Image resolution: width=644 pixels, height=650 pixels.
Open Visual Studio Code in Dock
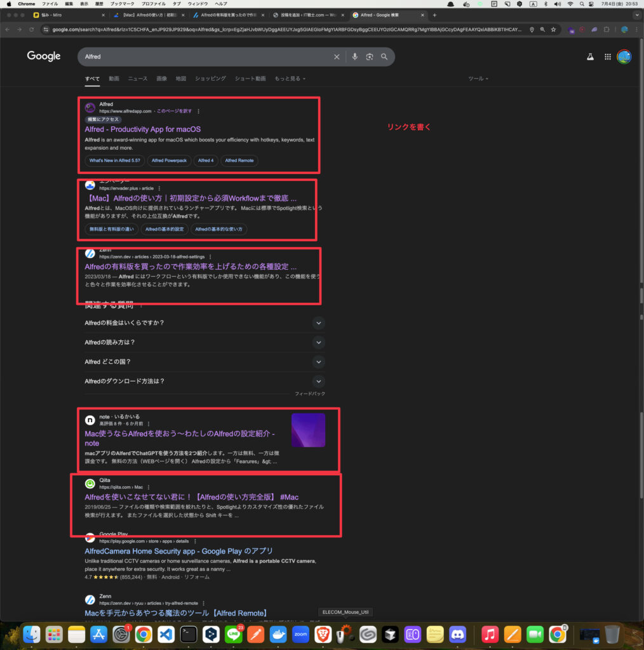165,633
